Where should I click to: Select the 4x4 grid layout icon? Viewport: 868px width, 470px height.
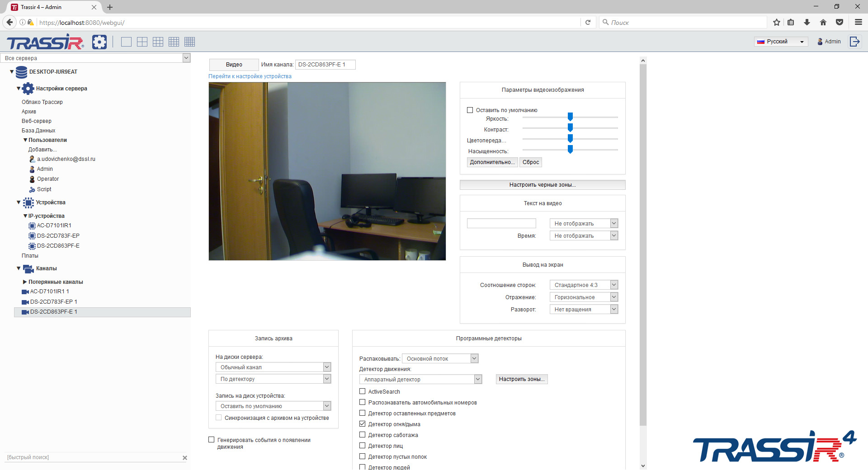tap(174, 42)
